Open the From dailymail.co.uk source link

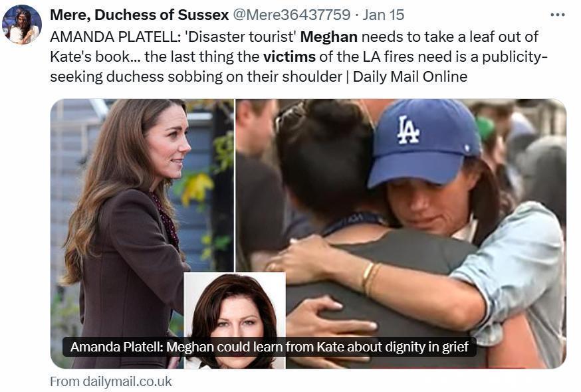click(111, 381)
